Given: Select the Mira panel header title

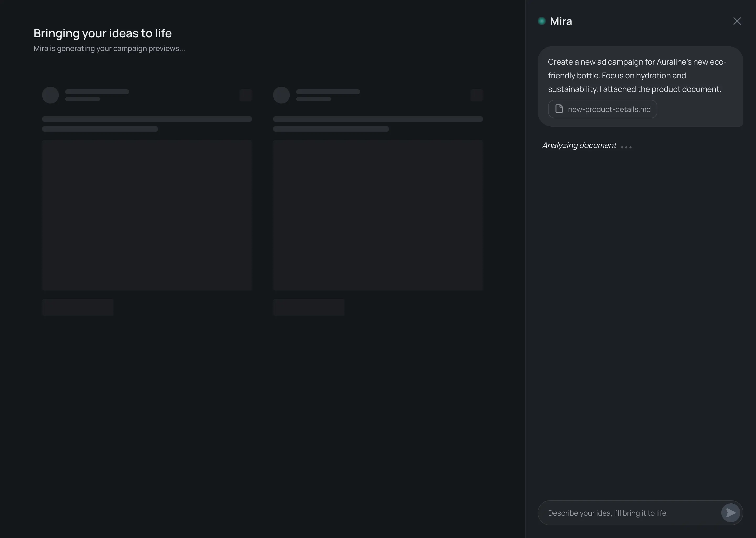Looking at the screenshot, I should coord(561,21).
